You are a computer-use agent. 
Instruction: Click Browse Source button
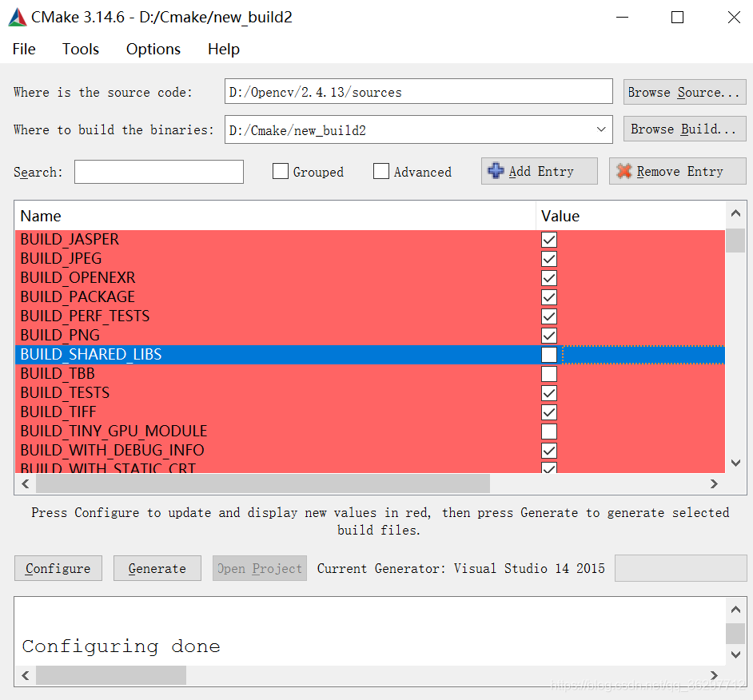pos(684,92)
